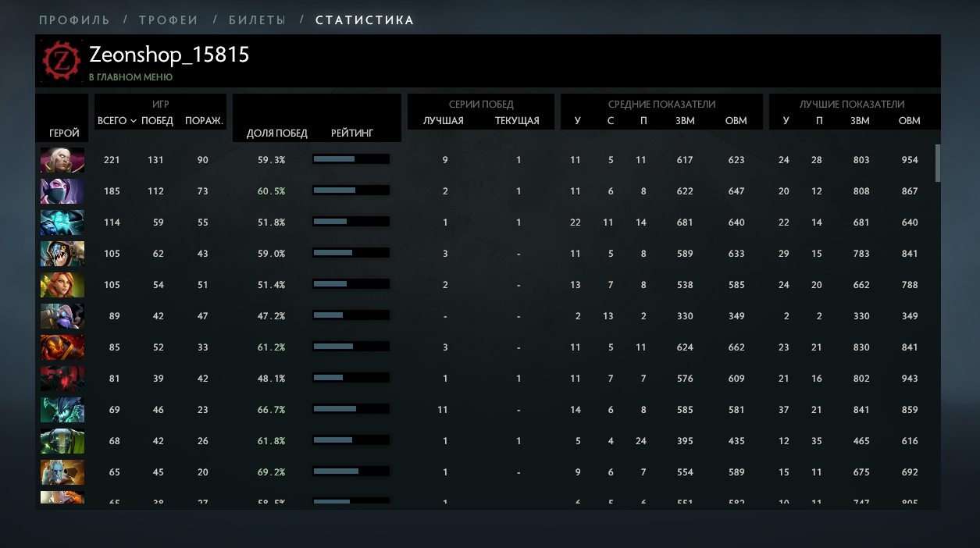Select the hero portrait with 185 games
The height and width of the screenshot is (548, 980).
pos(62,191)
